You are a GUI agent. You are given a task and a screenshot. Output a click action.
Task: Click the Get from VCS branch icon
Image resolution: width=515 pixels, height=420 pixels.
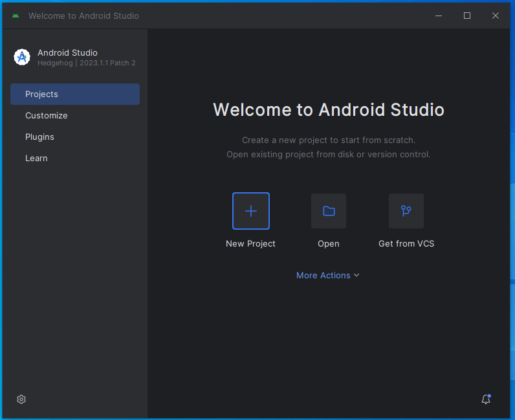406,211
